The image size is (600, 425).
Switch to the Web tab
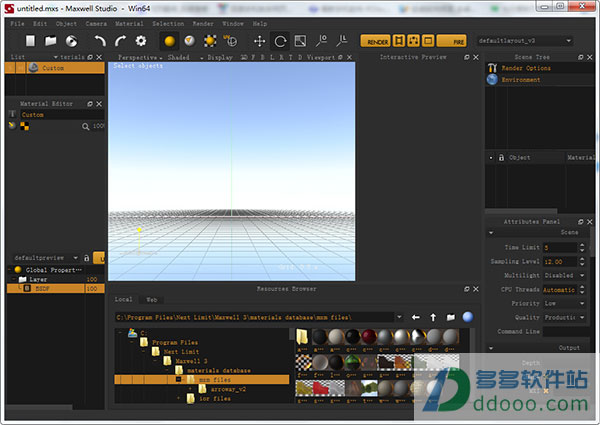[152, 298]
